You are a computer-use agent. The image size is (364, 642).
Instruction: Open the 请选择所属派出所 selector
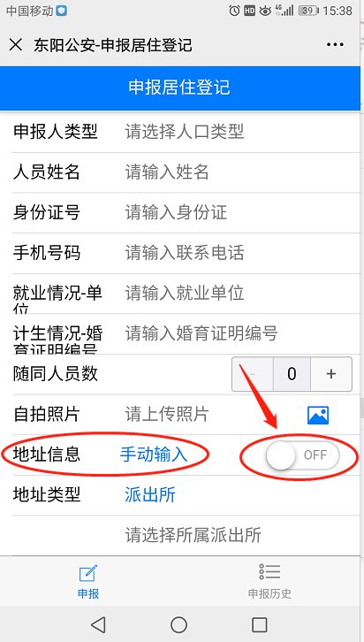tap(193, 535)
